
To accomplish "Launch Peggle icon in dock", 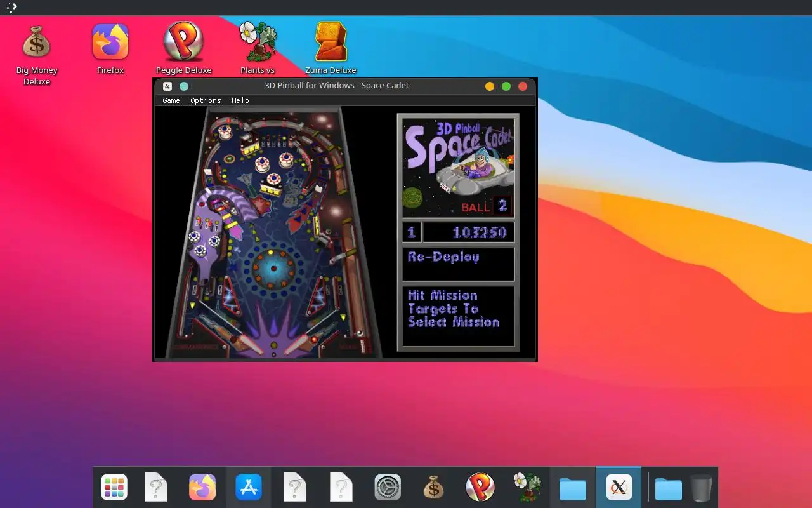I will point(480,488).
